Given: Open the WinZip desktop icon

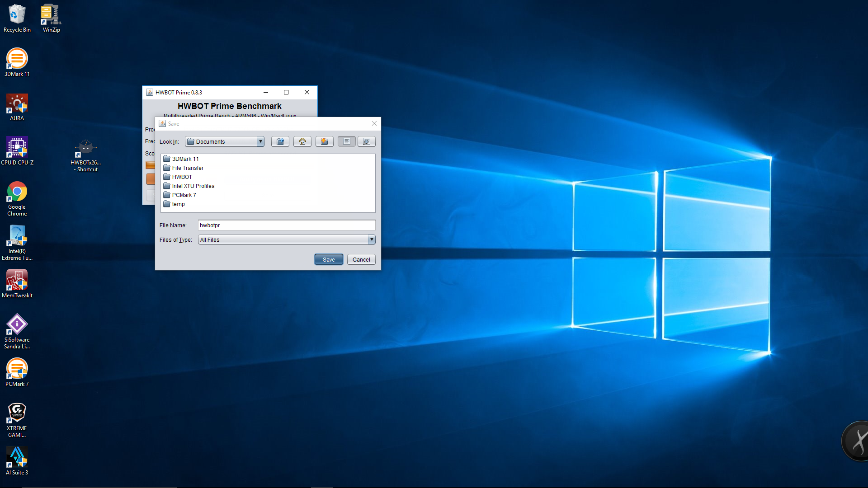Looking at the screenshot, I should (51, 19).
